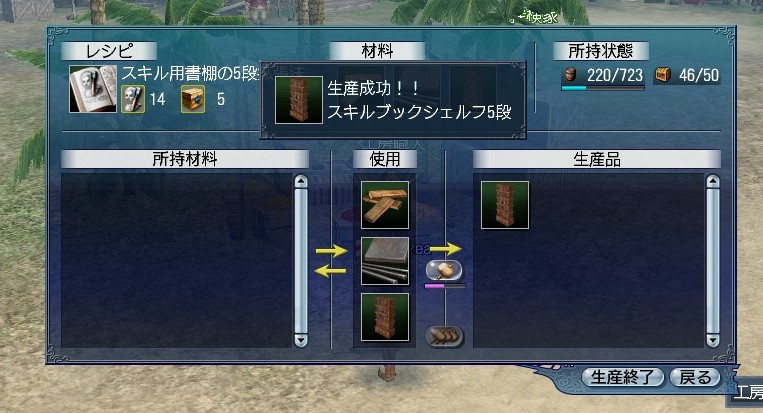Screen dimensions: 763x413
Task: Click the right arrow to add material
Action: pos(331,251)
